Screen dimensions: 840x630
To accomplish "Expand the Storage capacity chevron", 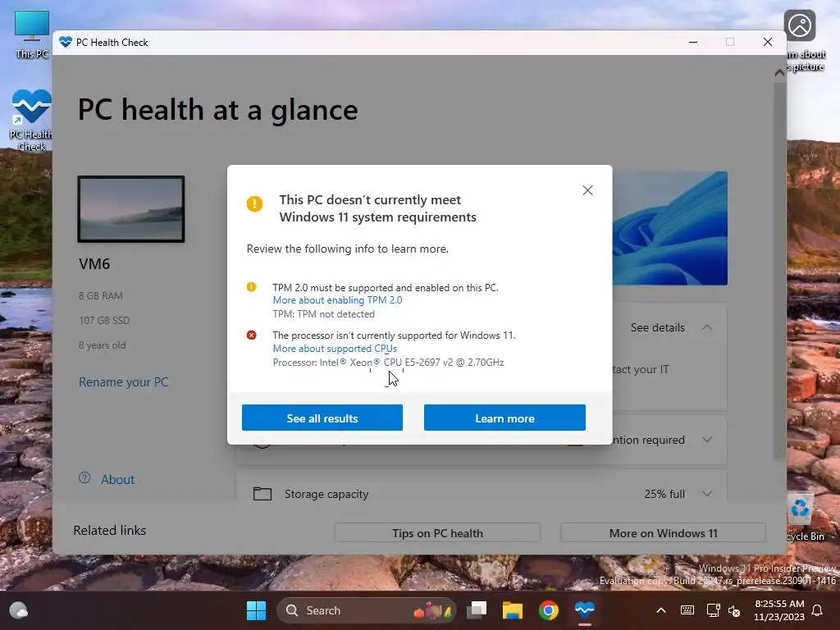I will [707, 494].
